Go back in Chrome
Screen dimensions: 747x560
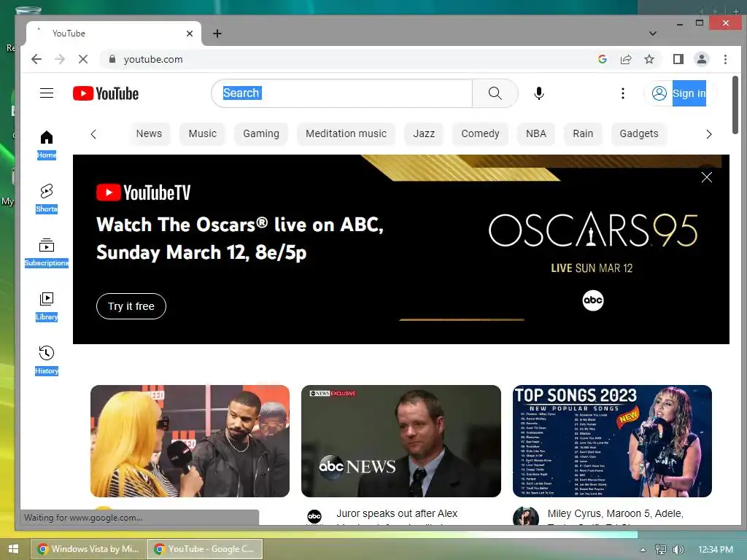(36, 59)
